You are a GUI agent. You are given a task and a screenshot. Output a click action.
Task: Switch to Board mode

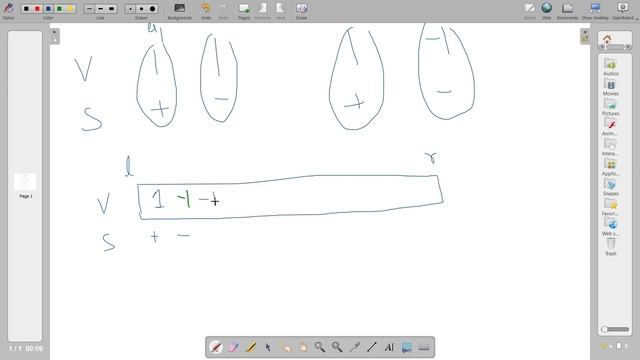tap(530, 11)
